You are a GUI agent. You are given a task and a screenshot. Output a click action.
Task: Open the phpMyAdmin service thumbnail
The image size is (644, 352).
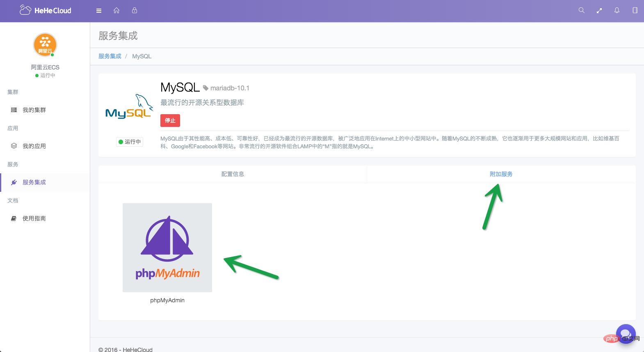(167, 248)
